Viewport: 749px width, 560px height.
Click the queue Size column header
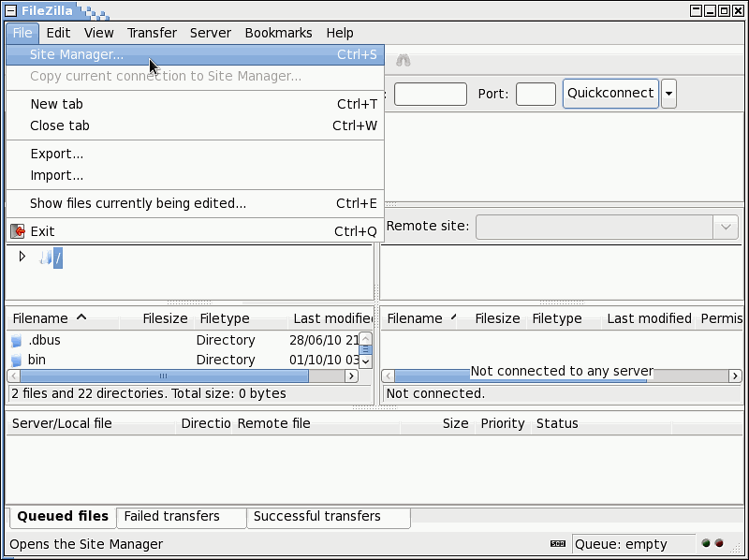click(x=437, y=423)
